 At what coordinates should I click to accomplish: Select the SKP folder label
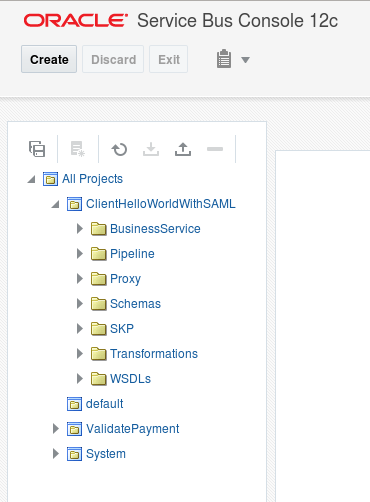[x=122, y=329]
